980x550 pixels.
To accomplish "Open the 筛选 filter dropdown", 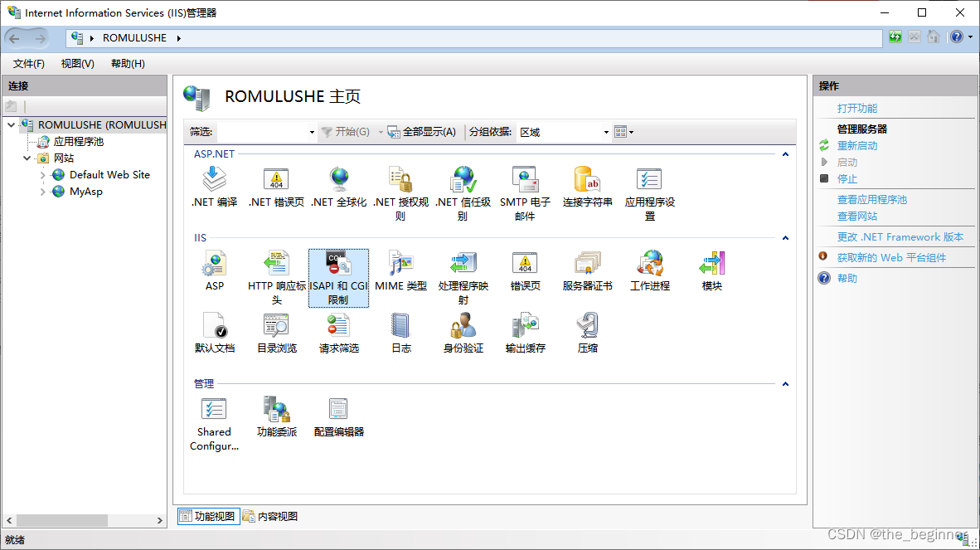I will tap(312, 132).
